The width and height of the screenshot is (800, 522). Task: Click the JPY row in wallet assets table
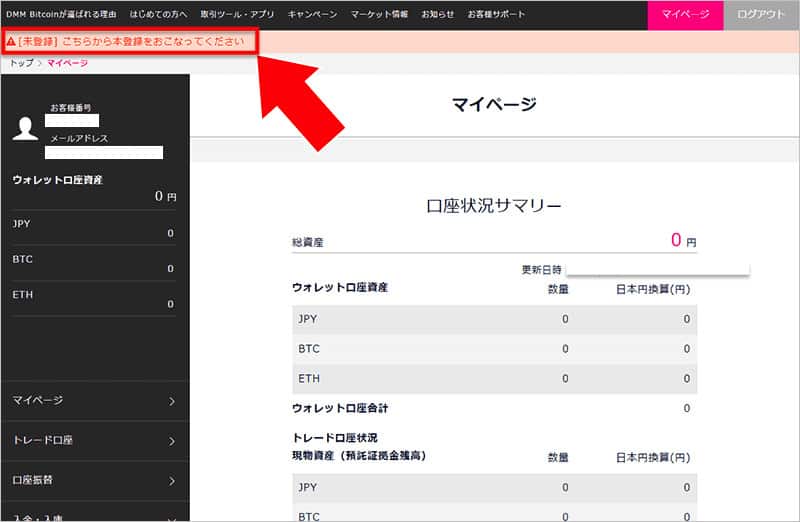[494, 319]
